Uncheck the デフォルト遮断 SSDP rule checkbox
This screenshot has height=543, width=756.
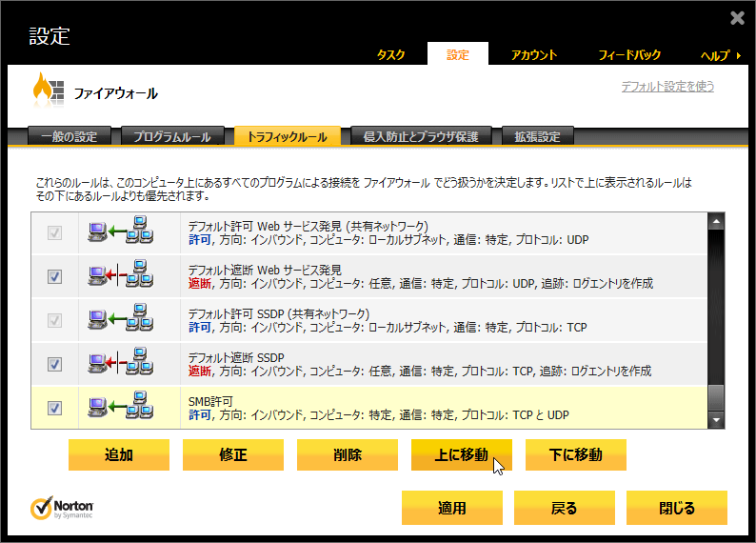click(54, 364)
